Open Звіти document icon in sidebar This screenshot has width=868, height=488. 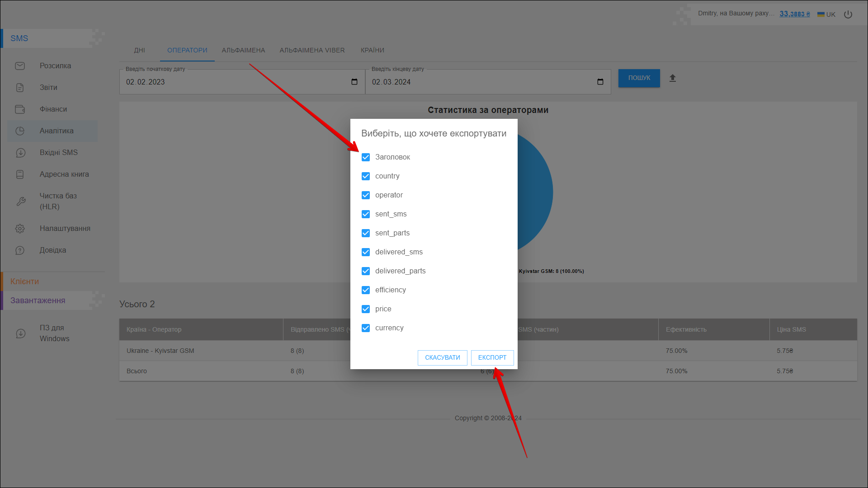click(x=20, y=88)
